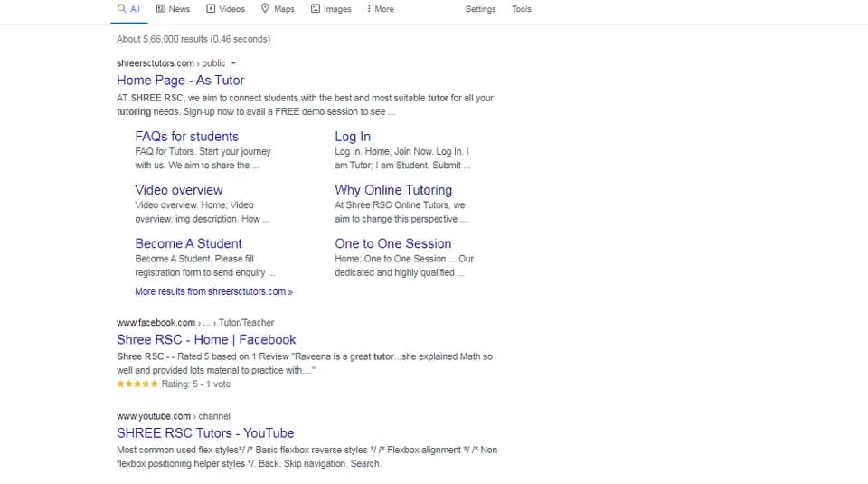Click the www.youtube.com › channel breadcrumb
This screenshot has width=868, height=484.
click(x=174, y=416)
